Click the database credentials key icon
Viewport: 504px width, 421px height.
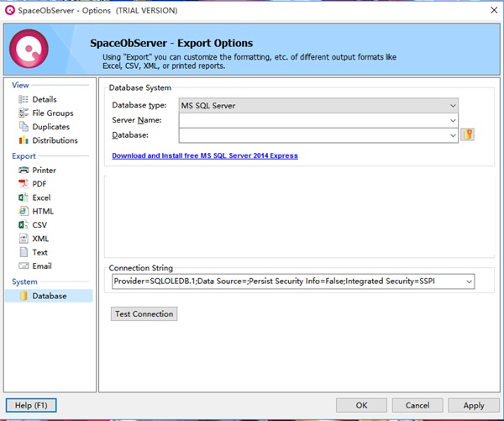point(467,134)
